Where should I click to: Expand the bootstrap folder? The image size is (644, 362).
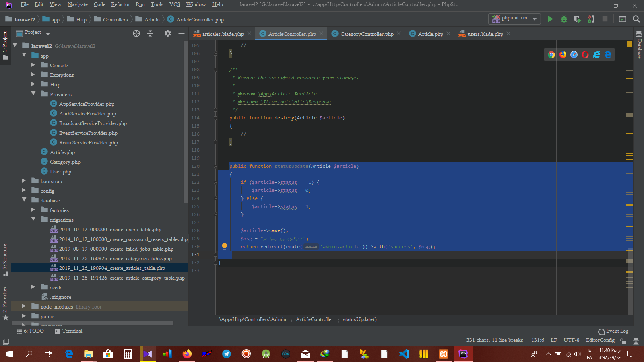(24, 181)
